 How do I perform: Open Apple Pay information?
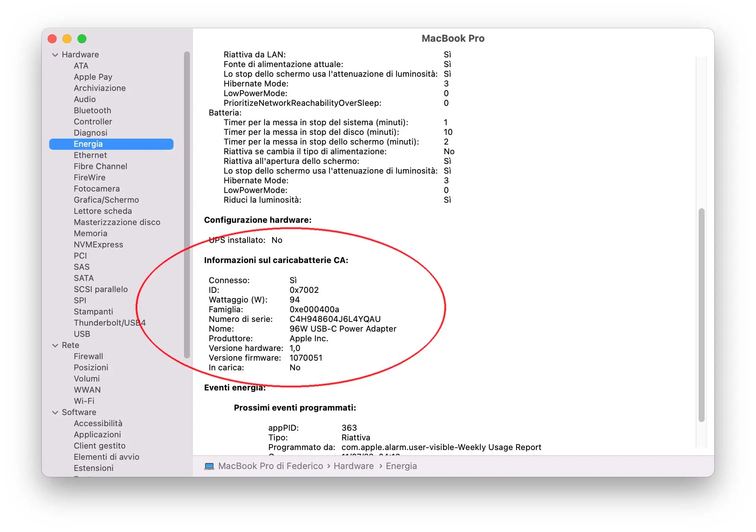pyautogui.click(x=93, y=77)
